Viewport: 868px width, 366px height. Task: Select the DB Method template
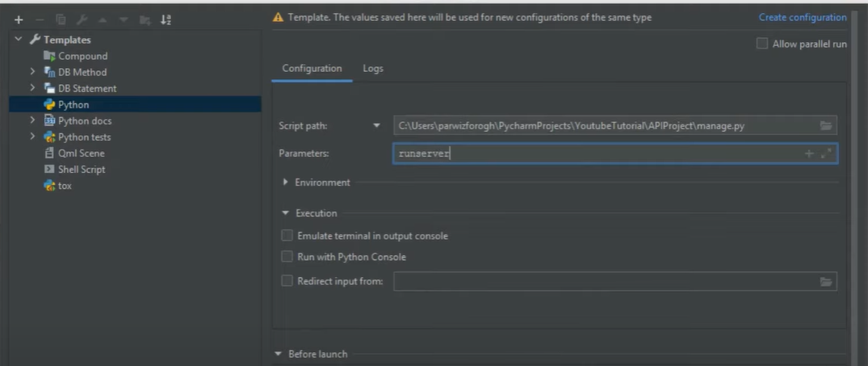coord(82,72)
